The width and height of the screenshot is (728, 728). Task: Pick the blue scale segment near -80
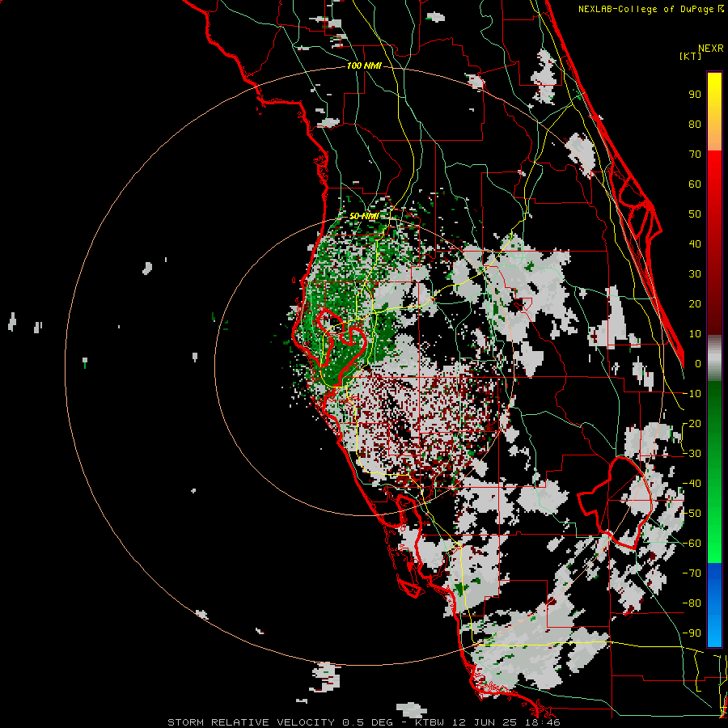pos(714,603)
